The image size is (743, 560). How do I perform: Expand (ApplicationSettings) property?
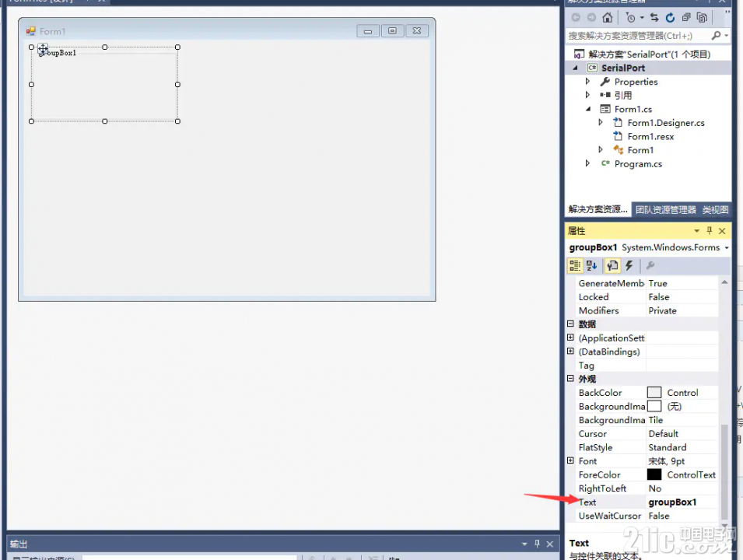(x=570, y=338)
